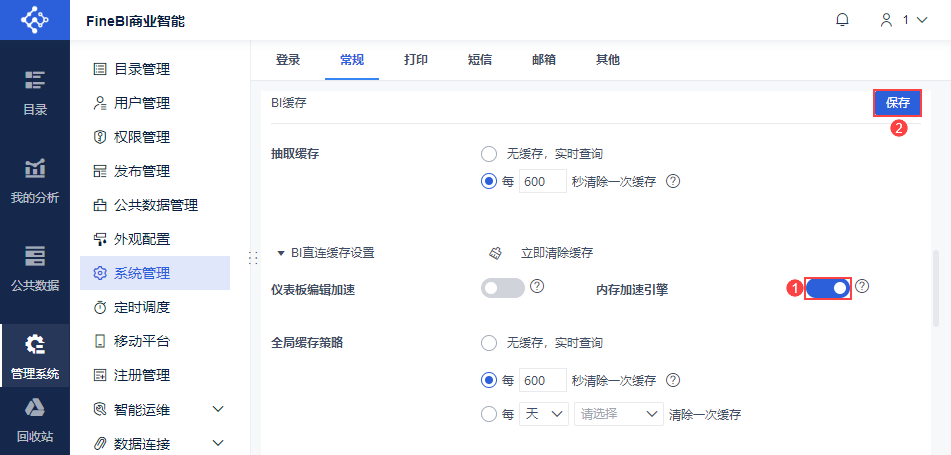
Task: Open the 回收站 recycle bin
Action: [35, 419]
